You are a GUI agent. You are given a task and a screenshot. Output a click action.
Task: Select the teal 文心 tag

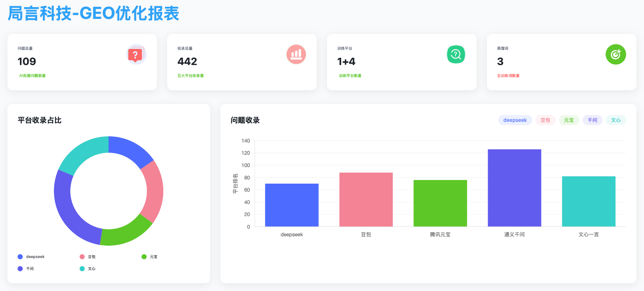pyautogui.click(x=616, y=120)
